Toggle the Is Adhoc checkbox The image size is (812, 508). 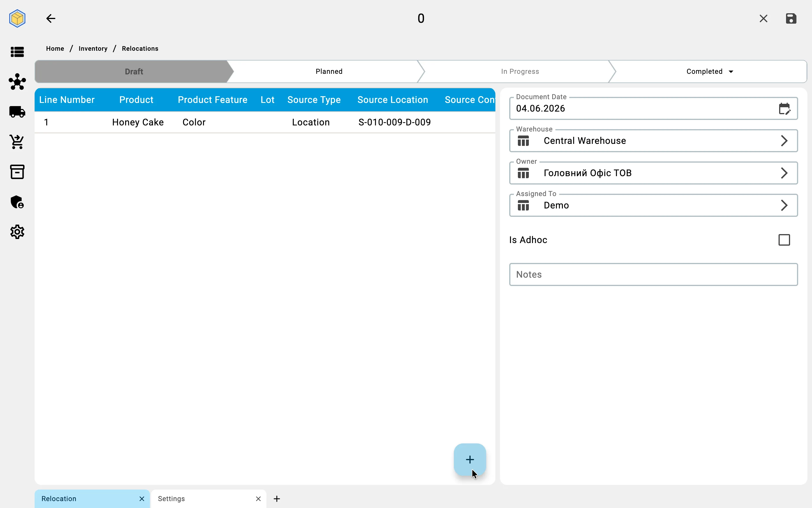(784, 240)
